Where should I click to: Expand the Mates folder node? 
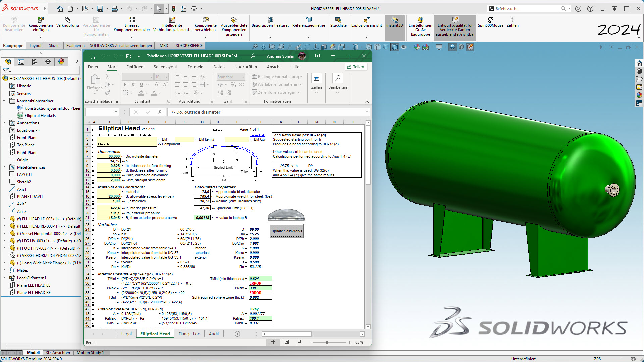(4, 270)
